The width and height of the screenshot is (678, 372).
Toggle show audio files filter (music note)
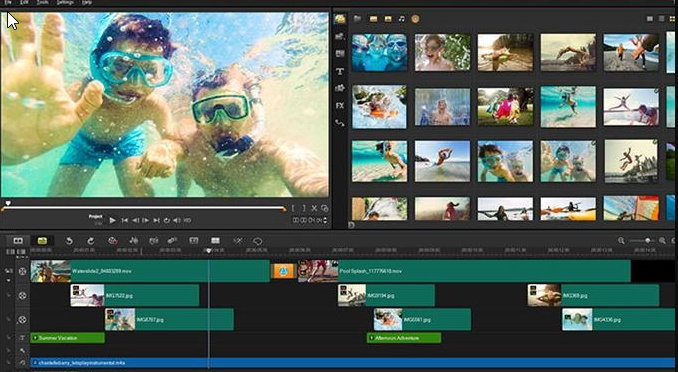tap(402, 19)
